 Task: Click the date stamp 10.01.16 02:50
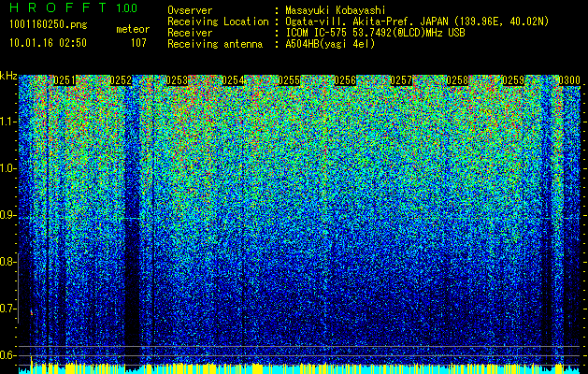(x=48, y=43)
